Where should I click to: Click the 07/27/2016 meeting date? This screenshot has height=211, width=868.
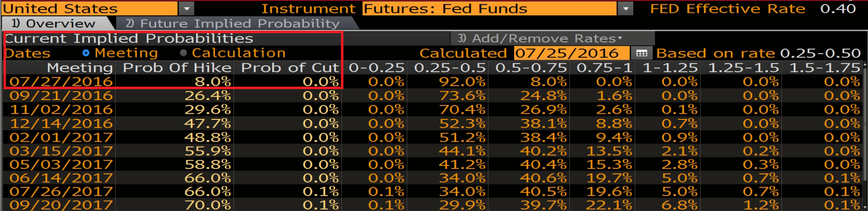coord(61,82)
